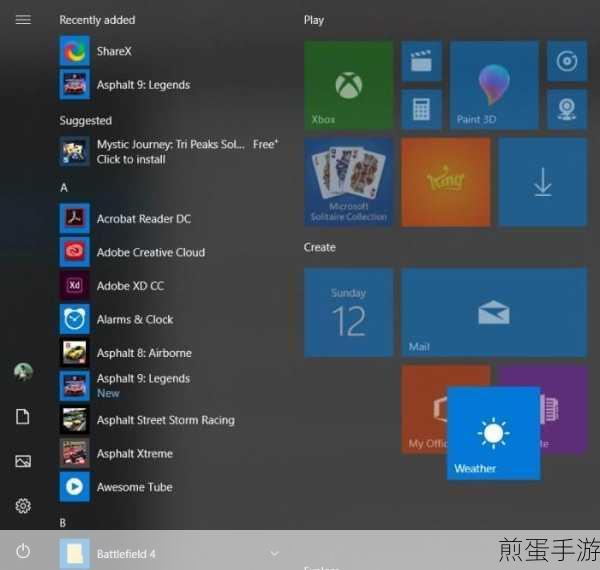Click the letter B section header

click(x=63, y=523)
